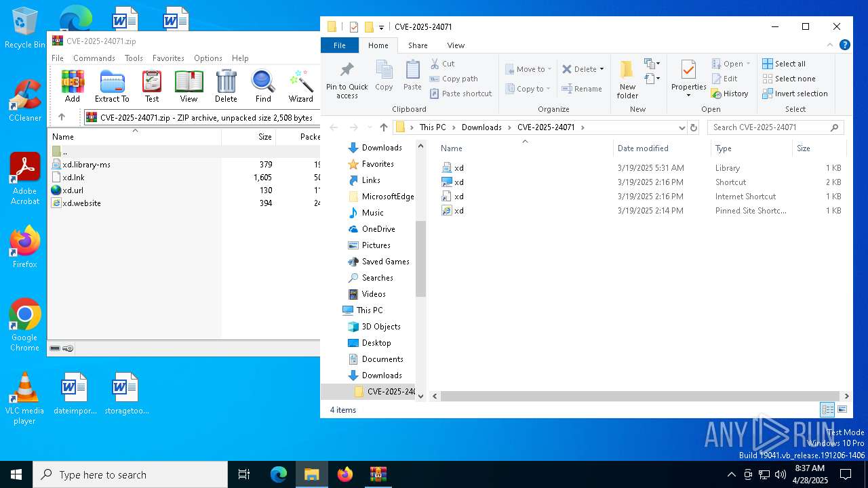Open Firefox from the taskbar

click(345, 474)
